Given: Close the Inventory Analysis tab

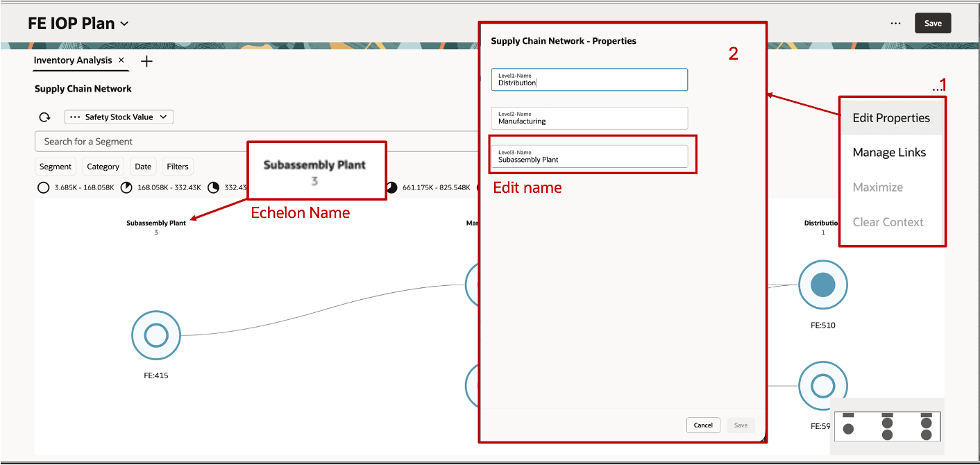Looking at the screenshot, I should (x=121, y=60).
